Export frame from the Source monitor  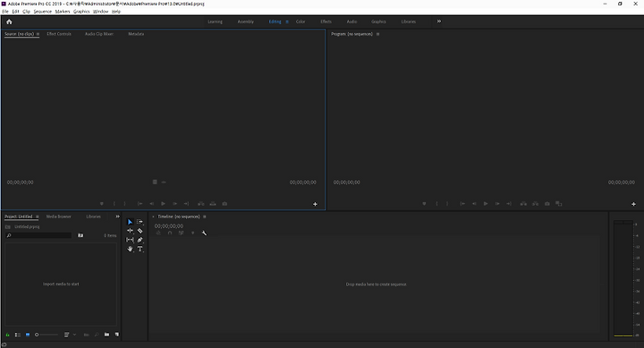(225, 204)
